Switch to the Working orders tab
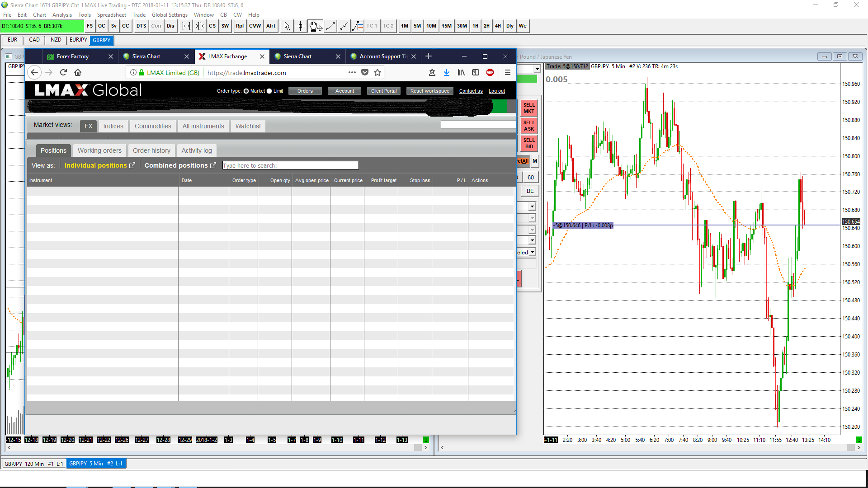The width and height of the screenshot is (868, 488). (99, 150)
